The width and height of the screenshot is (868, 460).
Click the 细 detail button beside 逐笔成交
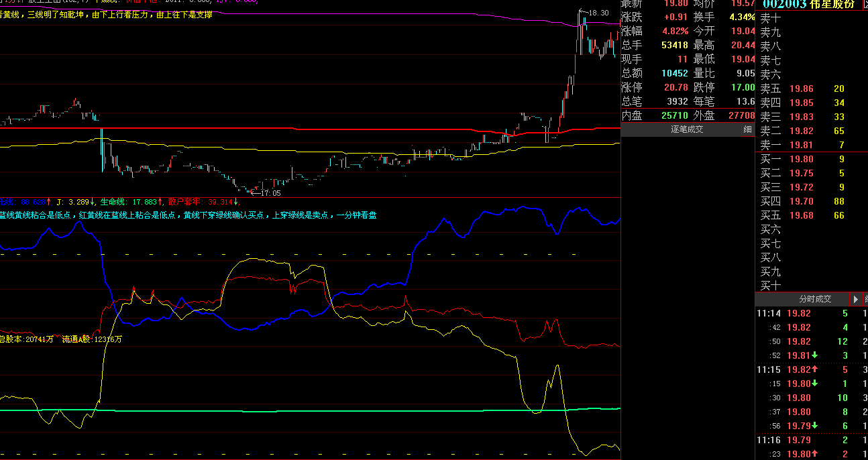pyautogui.click(x=748, y=129)
